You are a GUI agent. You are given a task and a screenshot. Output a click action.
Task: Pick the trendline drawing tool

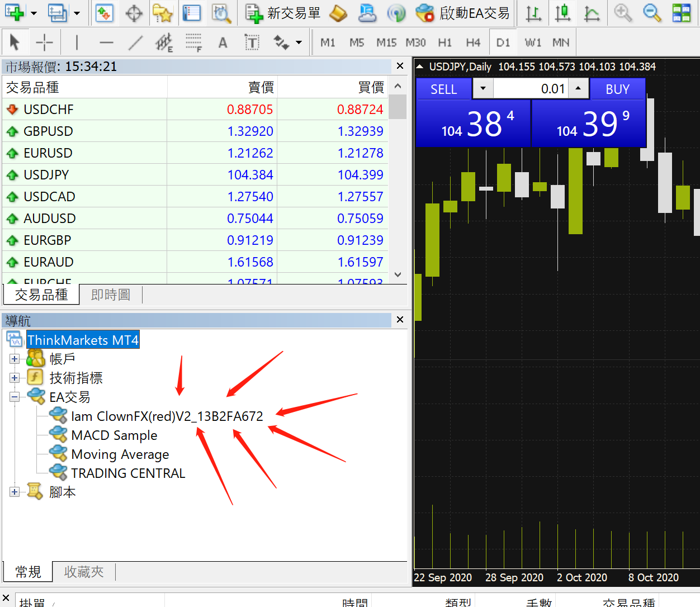135,42
